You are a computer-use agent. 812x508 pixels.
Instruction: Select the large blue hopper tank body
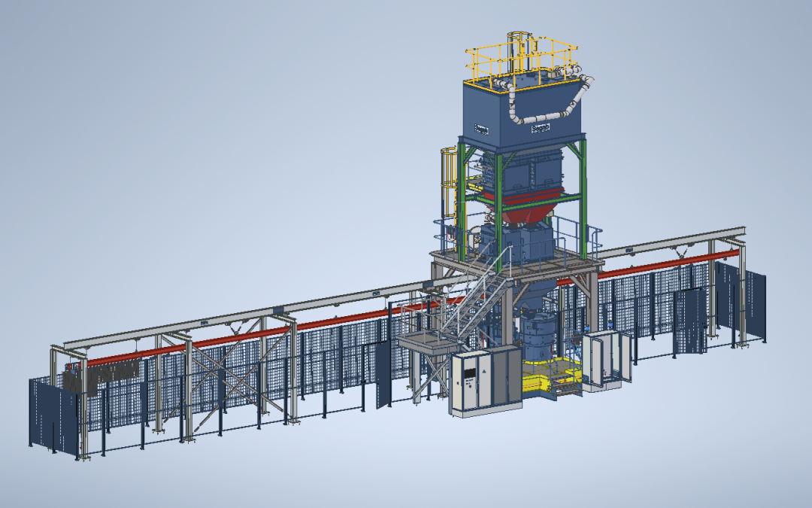tap(522, 114)
